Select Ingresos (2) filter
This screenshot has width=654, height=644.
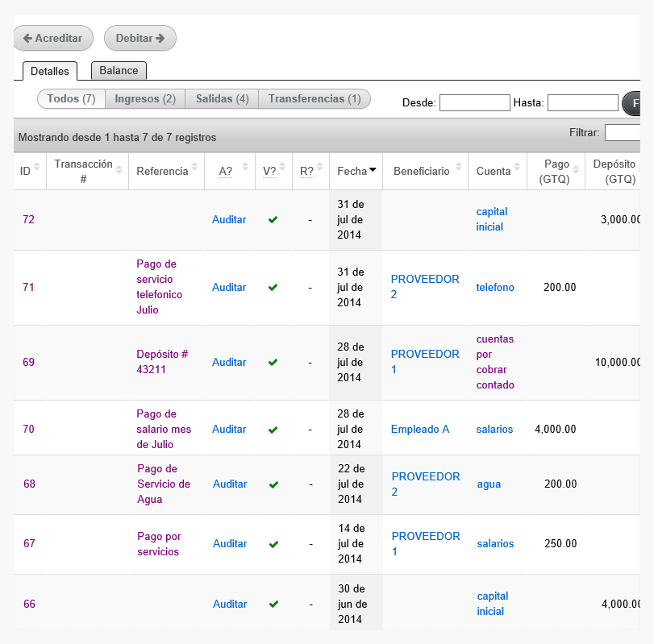145,99
